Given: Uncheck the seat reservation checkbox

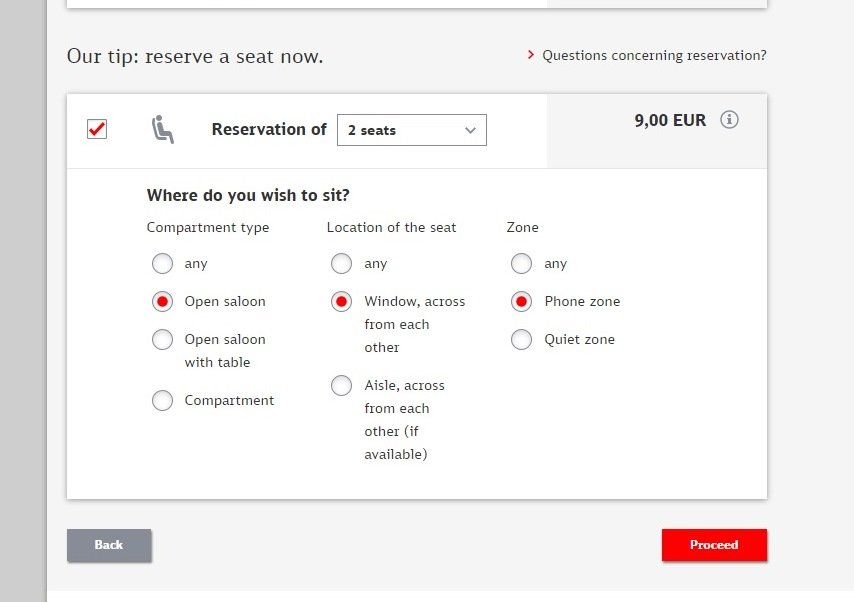Looking at the screenshot, I should click(x=97, y=129).
